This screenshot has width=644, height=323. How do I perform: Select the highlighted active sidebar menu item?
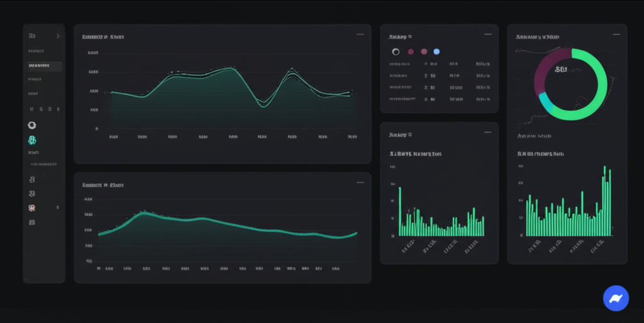pos(43,66)
